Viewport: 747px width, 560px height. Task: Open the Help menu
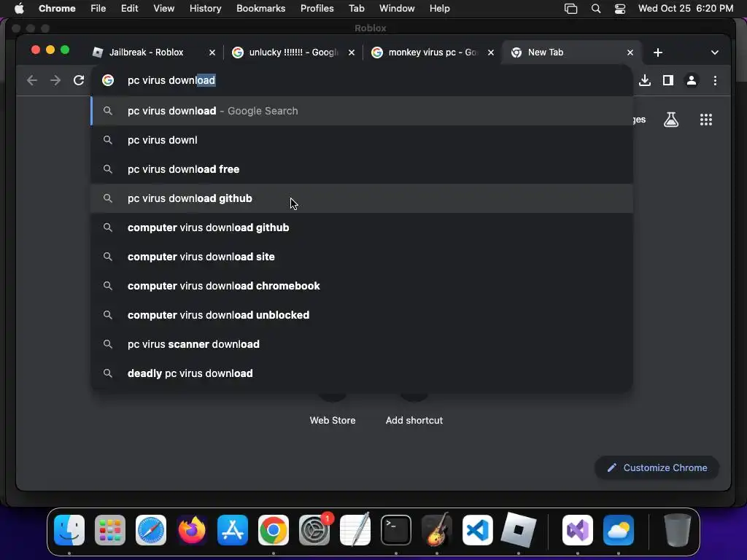point(439,9)
